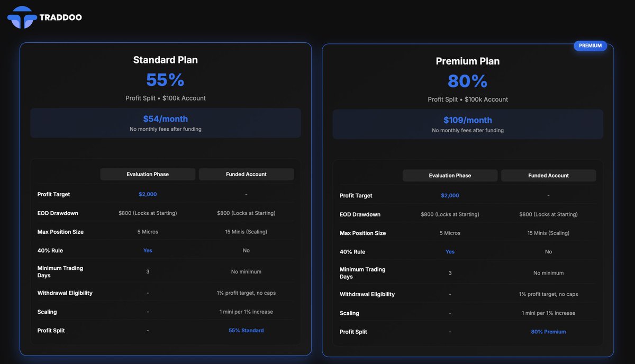This screenshot has height=364, width=635.
Task: Click Minimum Trading Days value 3 in Premium Plan
Action: point(450,273)
